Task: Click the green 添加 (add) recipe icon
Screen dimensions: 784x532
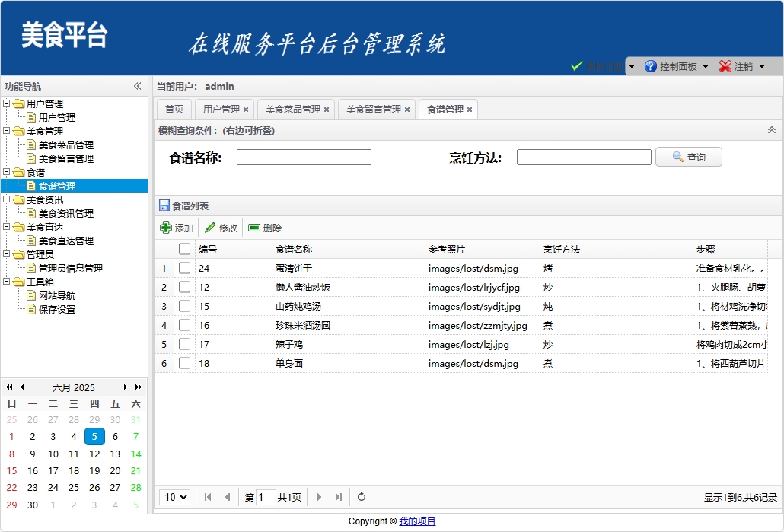Action: [x=166, y=228]
